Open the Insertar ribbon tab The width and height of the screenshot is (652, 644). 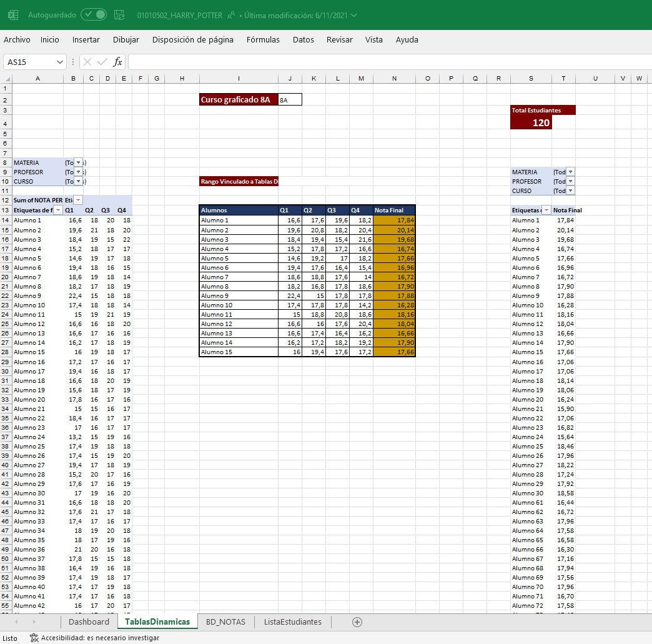point(86,39)
